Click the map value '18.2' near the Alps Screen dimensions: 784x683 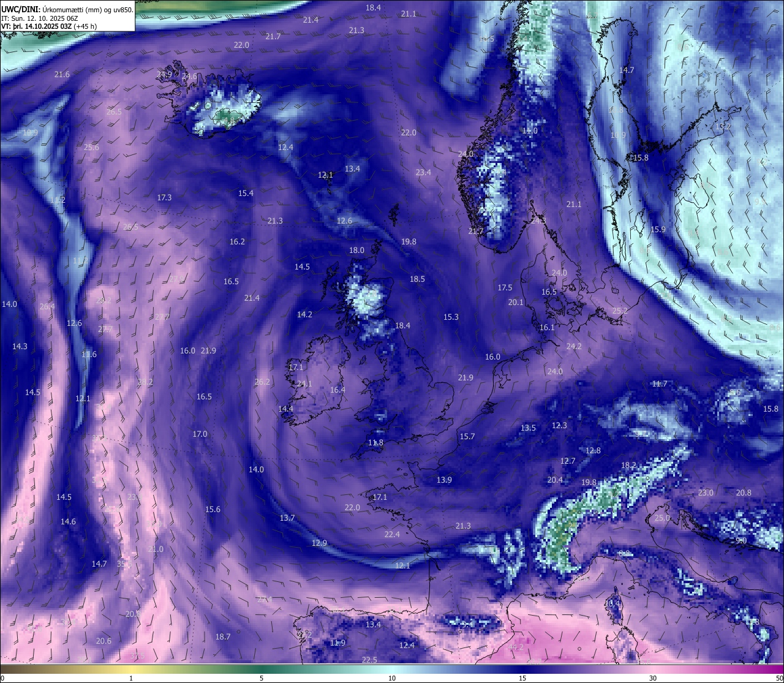click(x=628, y=466)
